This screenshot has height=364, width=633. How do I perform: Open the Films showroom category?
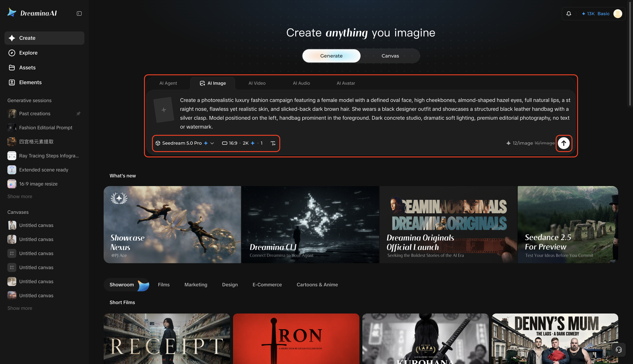point(164,285)
